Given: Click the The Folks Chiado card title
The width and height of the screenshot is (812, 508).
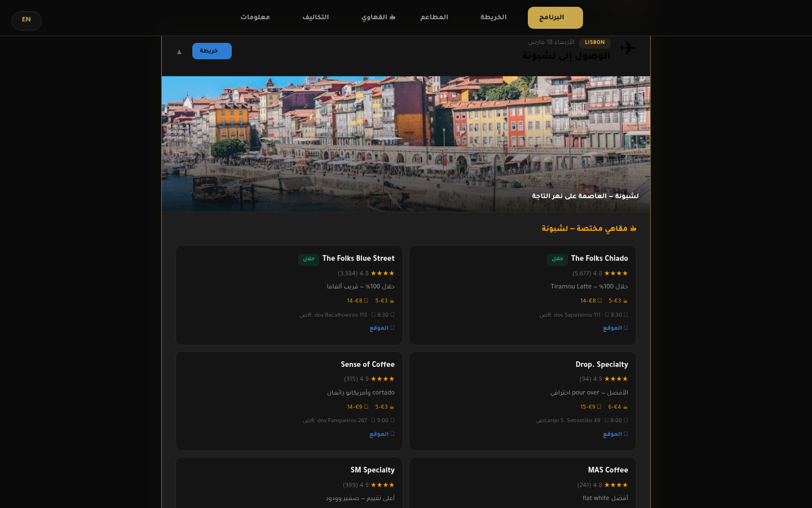Looking at the screenshot, I should tap(599, 259).
